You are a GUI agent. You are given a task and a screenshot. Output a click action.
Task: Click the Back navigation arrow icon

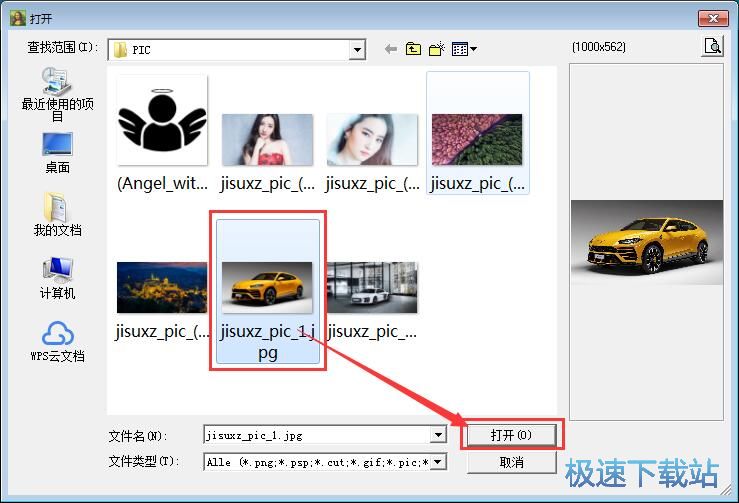[390, 49]
